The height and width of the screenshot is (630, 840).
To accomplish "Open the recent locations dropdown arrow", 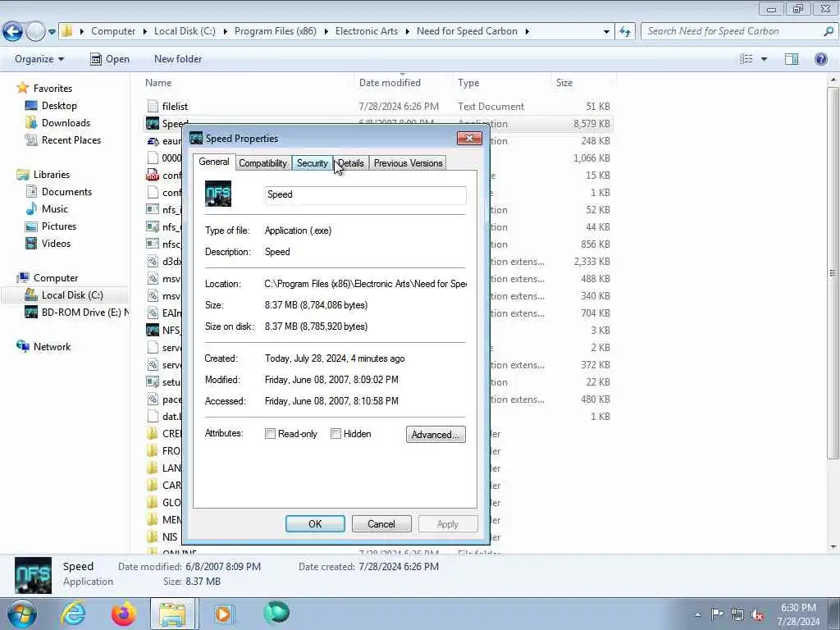I will [x=52, y=32].
